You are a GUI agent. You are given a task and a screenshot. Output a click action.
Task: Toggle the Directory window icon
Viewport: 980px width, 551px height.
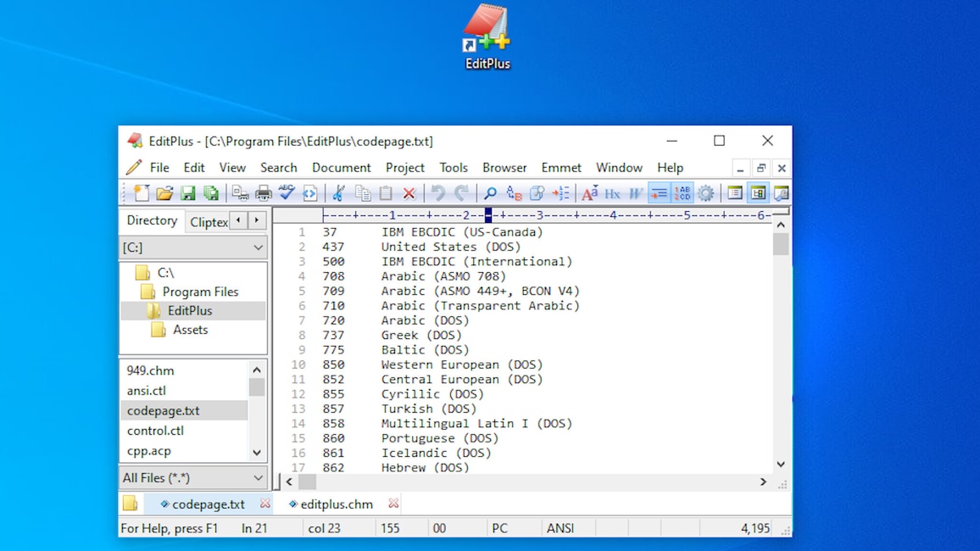pos(758,193)
